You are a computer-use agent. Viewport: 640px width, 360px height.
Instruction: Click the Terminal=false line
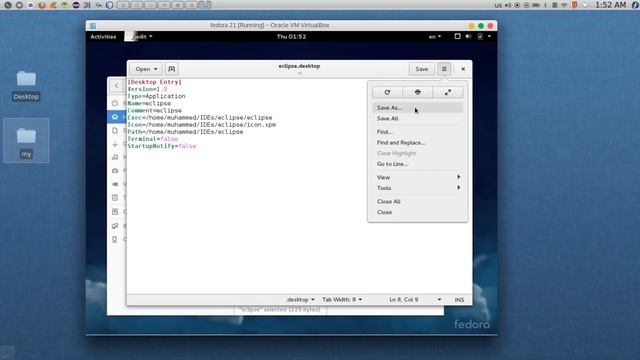[x=153, y=139]
